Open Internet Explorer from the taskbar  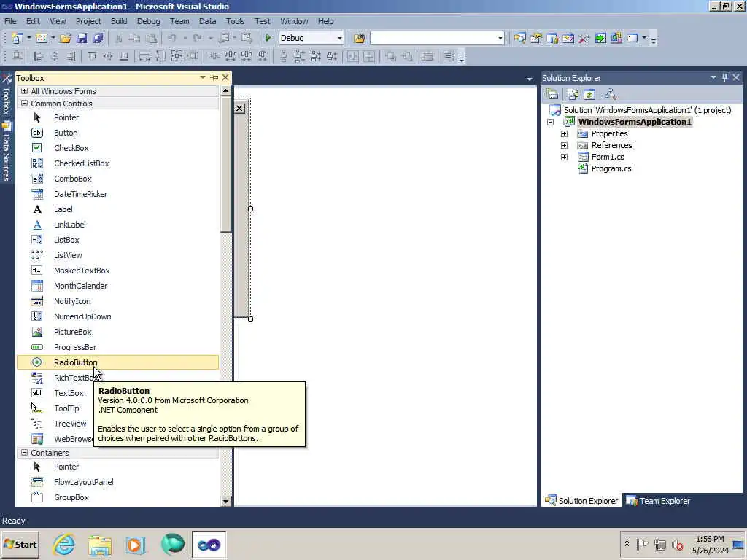click(63, 545)
